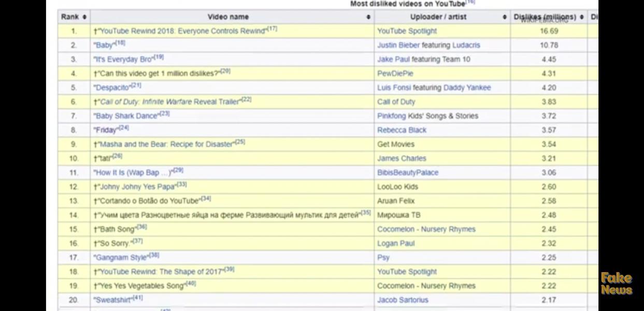Open Cocomelon - Nursery Rhymes link in row 19
The height and width of the screenshot is (311, 644).
426,286
